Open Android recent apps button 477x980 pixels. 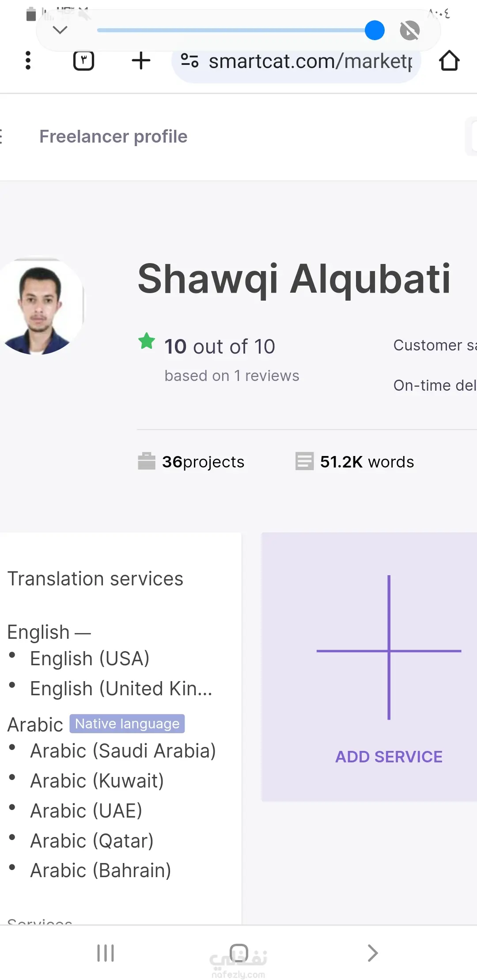point(106,953)
